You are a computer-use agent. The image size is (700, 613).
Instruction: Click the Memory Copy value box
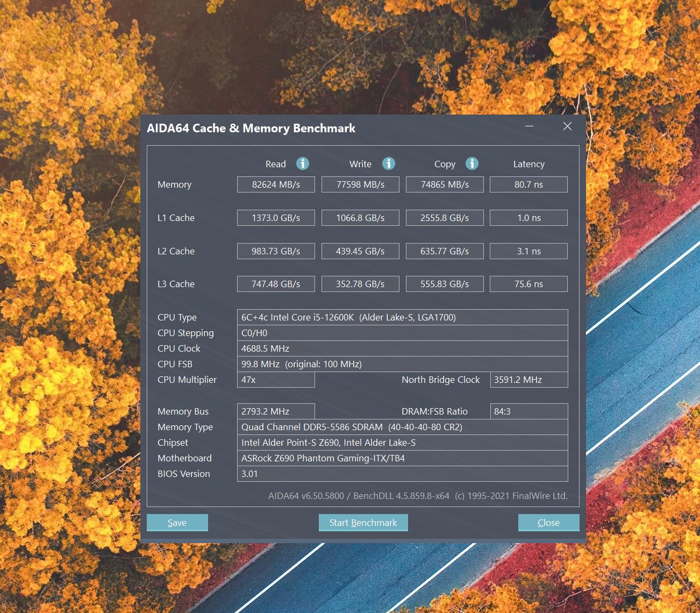(x=445, y=184)
